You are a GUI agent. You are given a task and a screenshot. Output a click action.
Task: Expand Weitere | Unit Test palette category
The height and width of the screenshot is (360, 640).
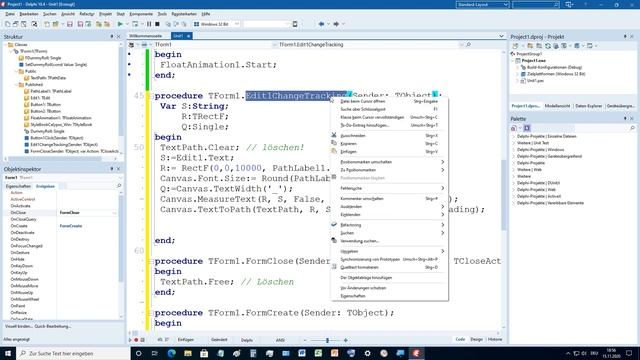[x=513, y=143]
